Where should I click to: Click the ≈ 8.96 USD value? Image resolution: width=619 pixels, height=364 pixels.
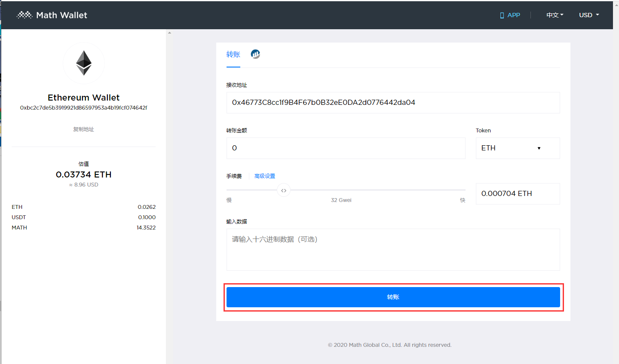coord(83,185)
